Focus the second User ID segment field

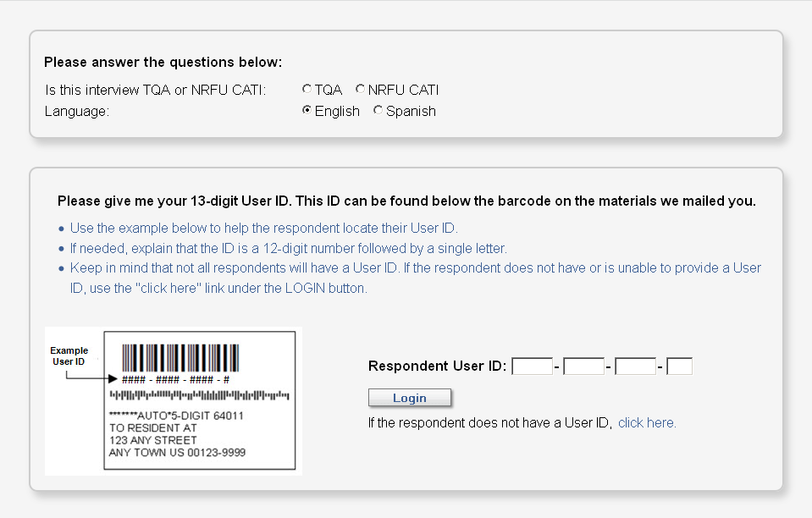click(x=583, y=366)
